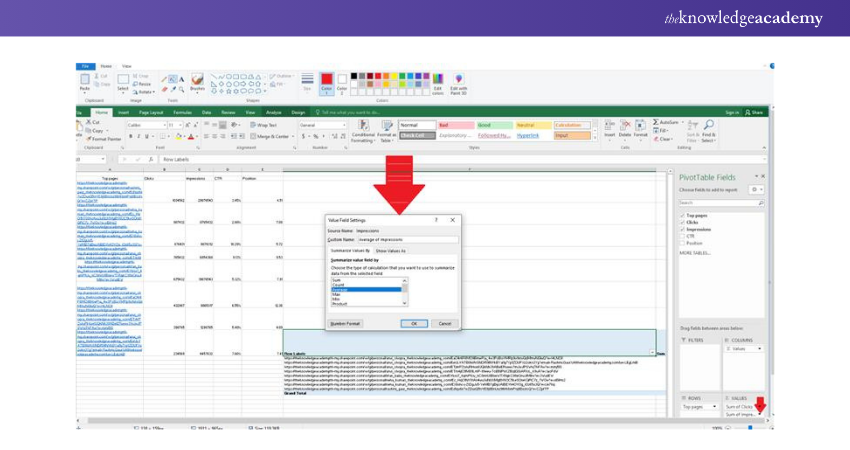Image resolution: width=850 pixels, height=450 pixels.
Task: Open the Sum of Clicks value dropdown
Action: coord(759,407)
